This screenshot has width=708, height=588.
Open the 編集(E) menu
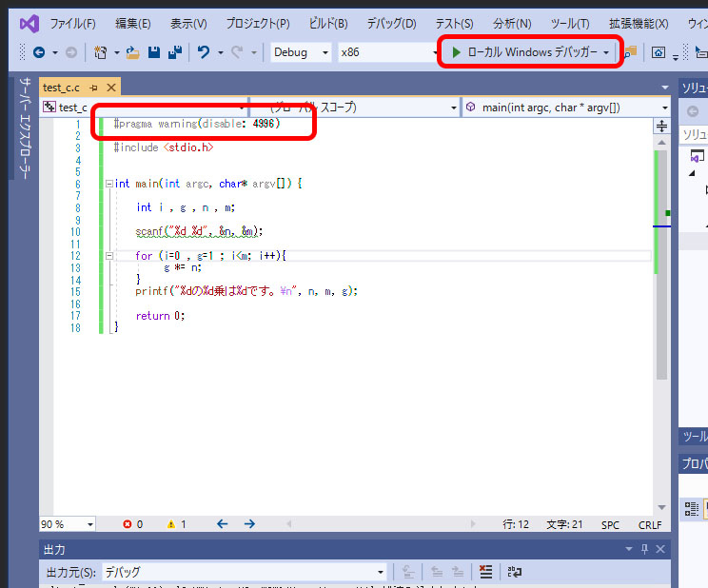click(133, 24)
